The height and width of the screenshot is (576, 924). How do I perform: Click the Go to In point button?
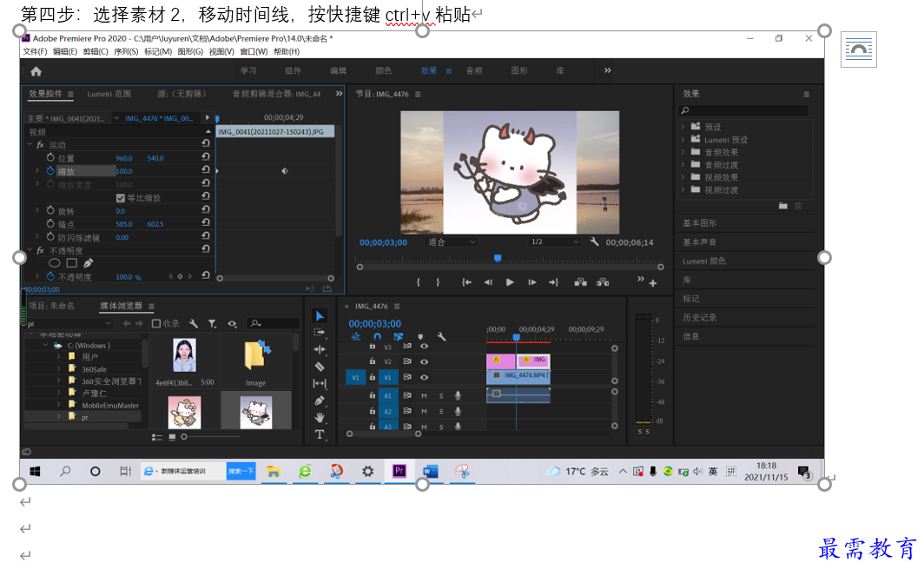pyautogui.click(x=466, y=282)
